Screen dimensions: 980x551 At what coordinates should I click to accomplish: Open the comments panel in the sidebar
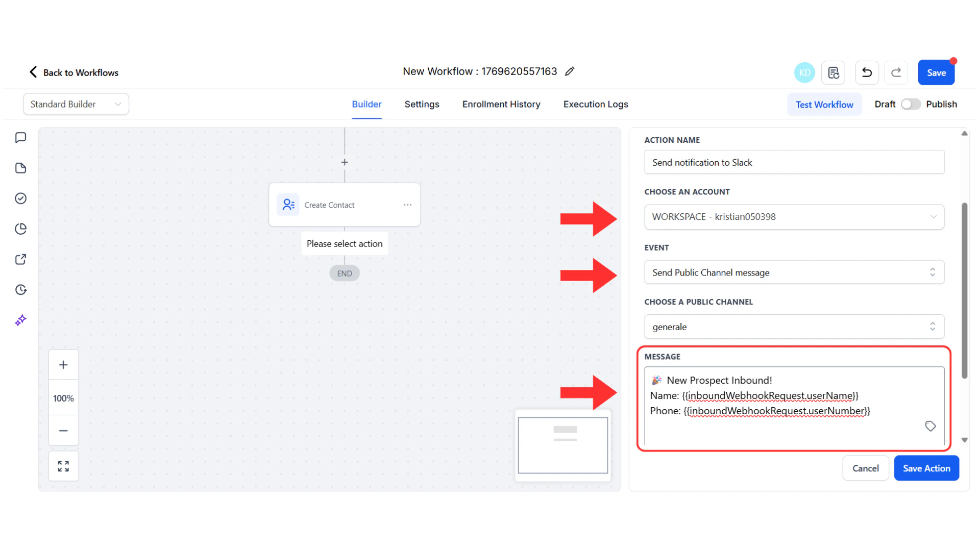tap(20, 137)
